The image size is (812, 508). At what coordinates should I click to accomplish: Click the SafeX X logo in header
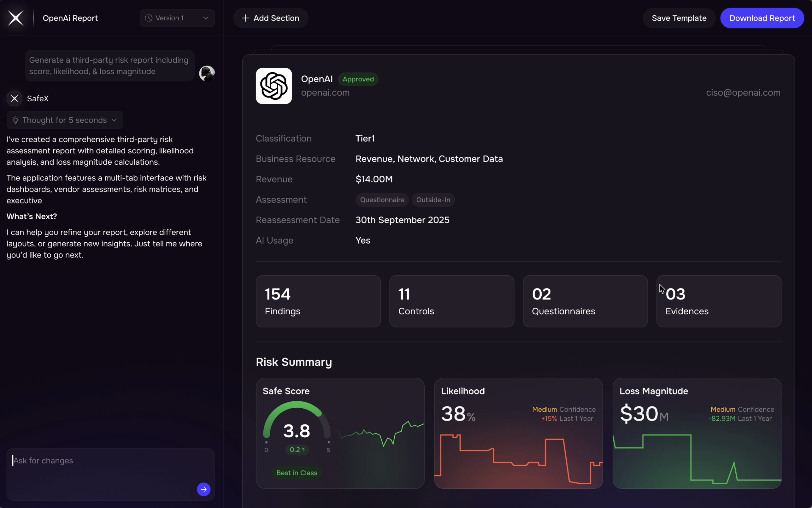point(16,18)
